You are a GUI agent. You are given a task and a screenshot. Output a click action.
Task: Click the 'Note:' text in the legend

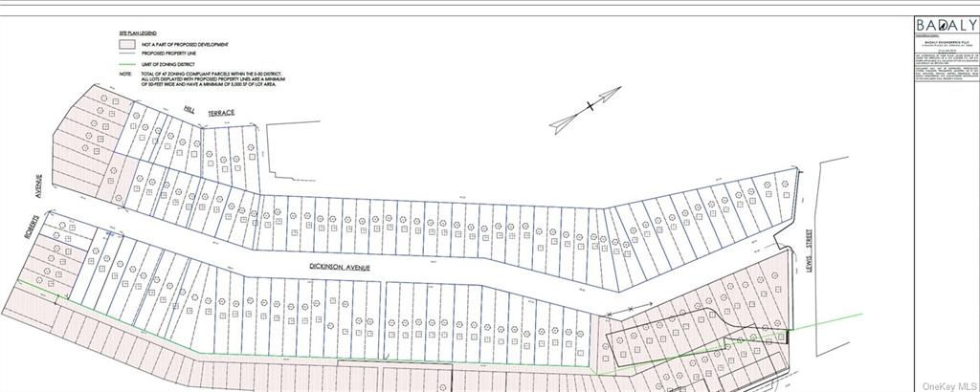click(x=125, y=73)
